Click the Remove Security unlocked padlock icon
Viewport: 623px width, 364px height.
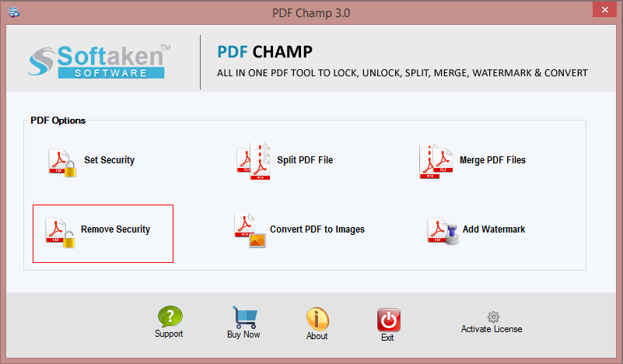pos(61,233)
